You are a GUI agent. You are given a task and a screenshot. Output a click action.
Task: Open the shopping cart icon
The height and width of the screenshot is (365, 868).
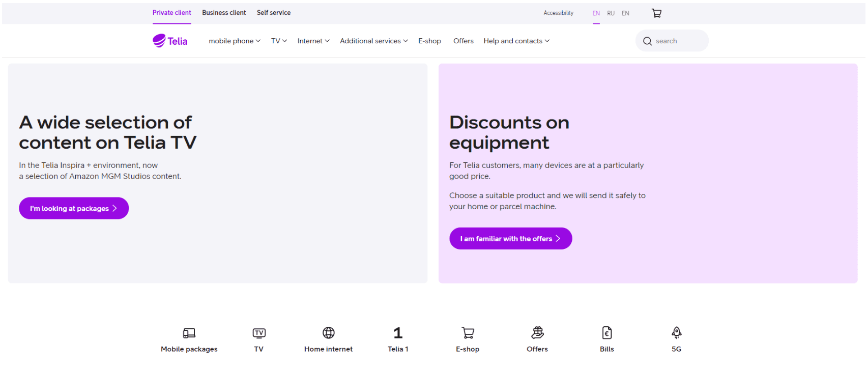(x=656, y=13)
